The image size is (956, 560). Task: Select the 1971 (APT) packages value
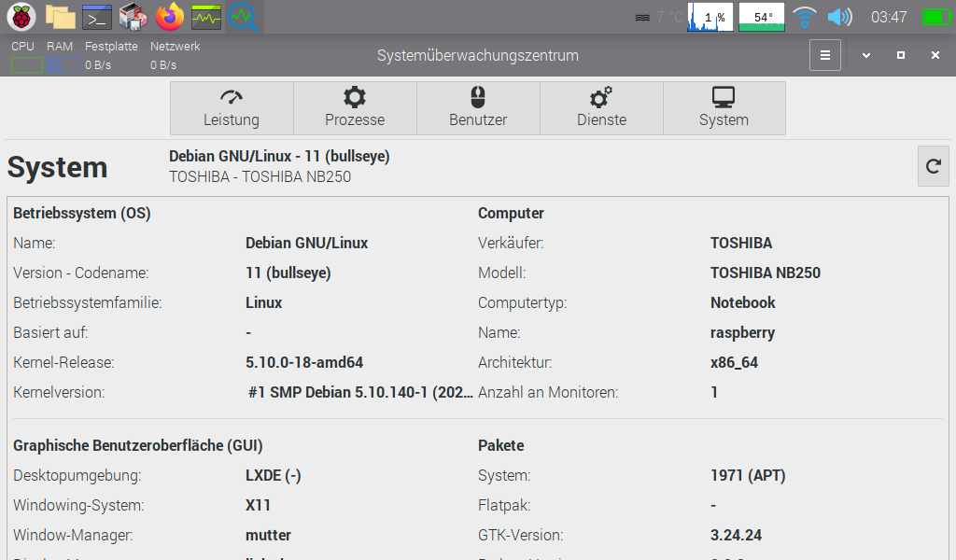[x=748, y=476]
